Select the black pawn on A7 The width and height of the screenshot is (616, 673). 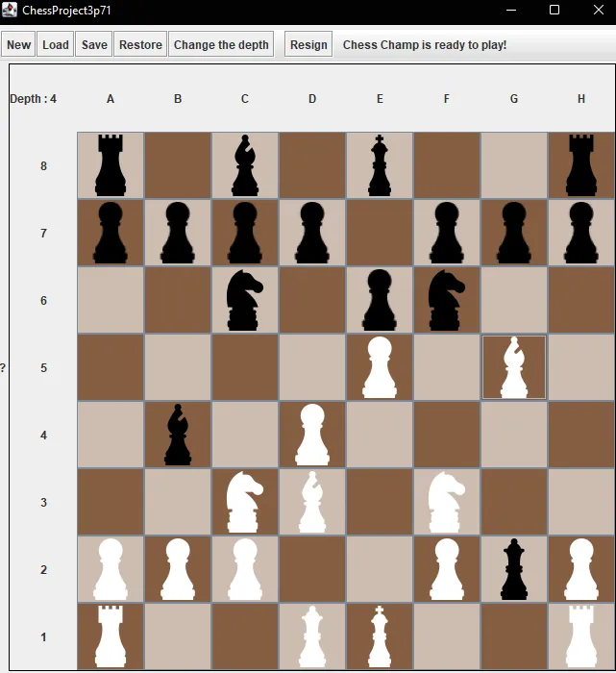tap(111, 233)
